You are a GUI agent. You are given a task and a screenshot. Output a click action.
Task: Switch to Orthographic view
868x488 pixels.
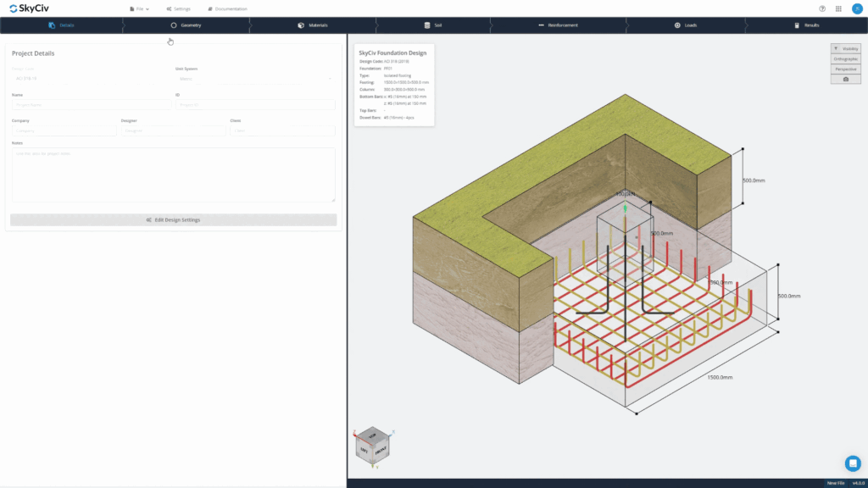click(x=845, y=58)
